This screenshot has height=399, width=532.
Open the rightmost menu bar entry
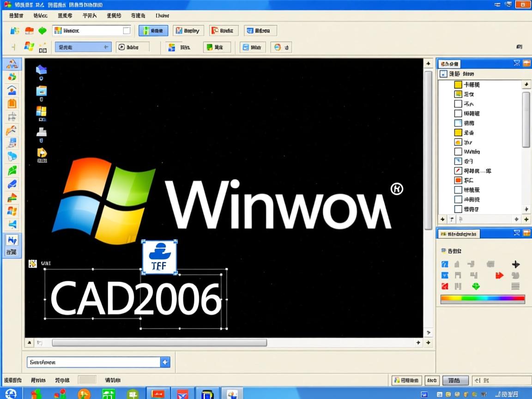[161, 15]
